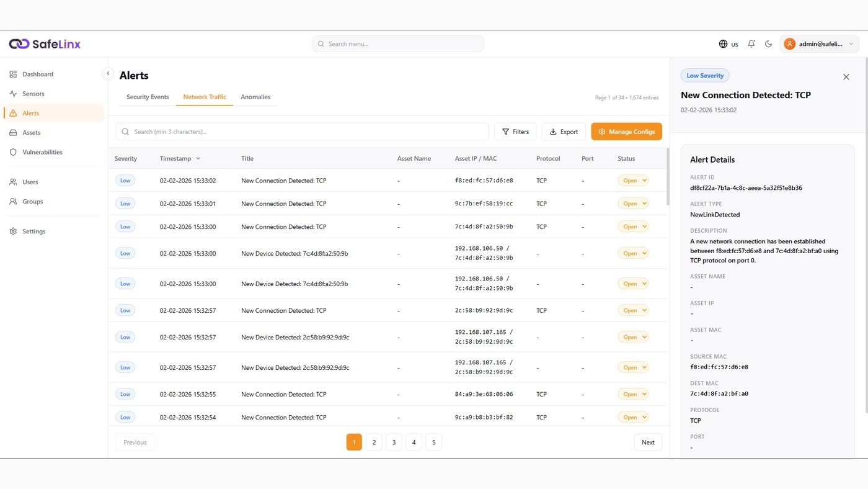Focus the Search menu field
Viewport: 868px width, 489px height.
coord(397,44)
